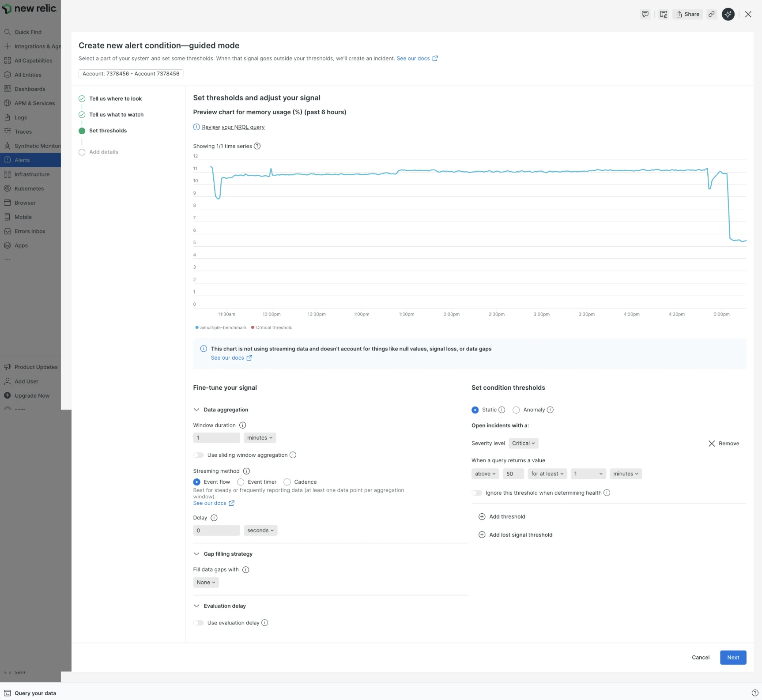Viewport: 762px width, 700px height.
Task: Click the Quick Find search icon
Action: point(8,32)
